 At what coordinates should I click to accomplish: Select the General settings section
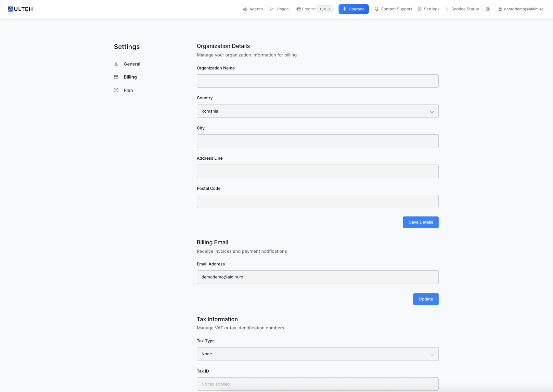pyautogui.click(x=132, y=64)
